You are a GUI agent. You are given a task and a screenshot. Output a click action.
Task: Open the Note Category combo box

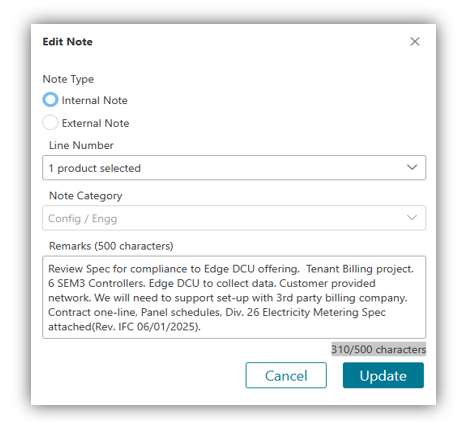click(x=234, y=218)
